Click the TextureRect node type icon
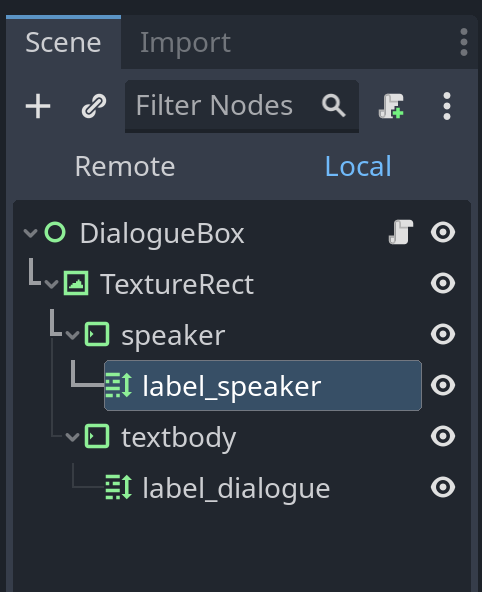 [x=76, y=283]
